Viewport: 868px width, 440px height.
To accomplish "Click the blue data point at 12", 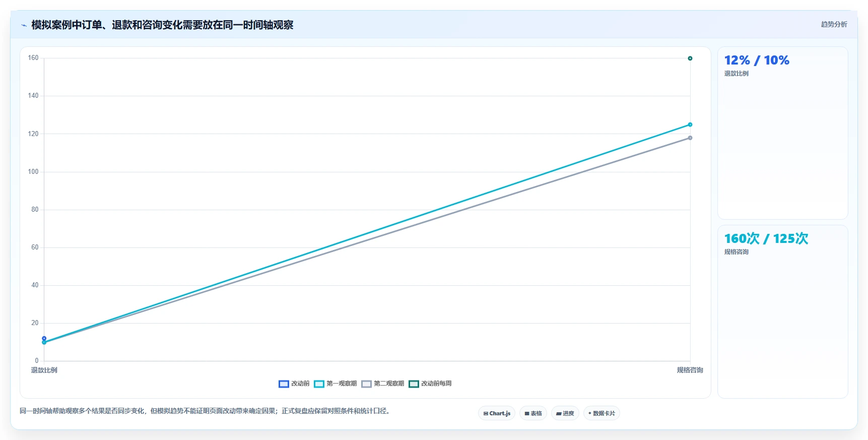I will pyautogui.click(x=44, y=339).
